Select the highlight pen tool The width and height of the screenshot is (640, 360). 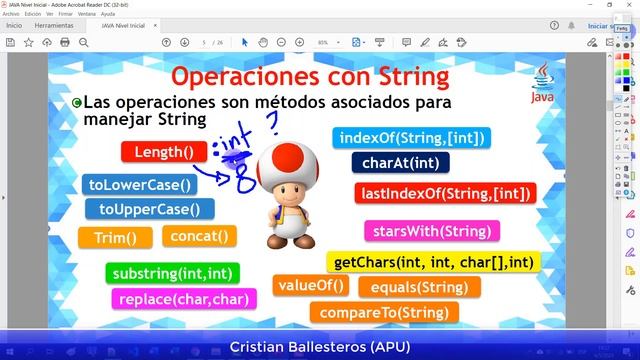425,42
